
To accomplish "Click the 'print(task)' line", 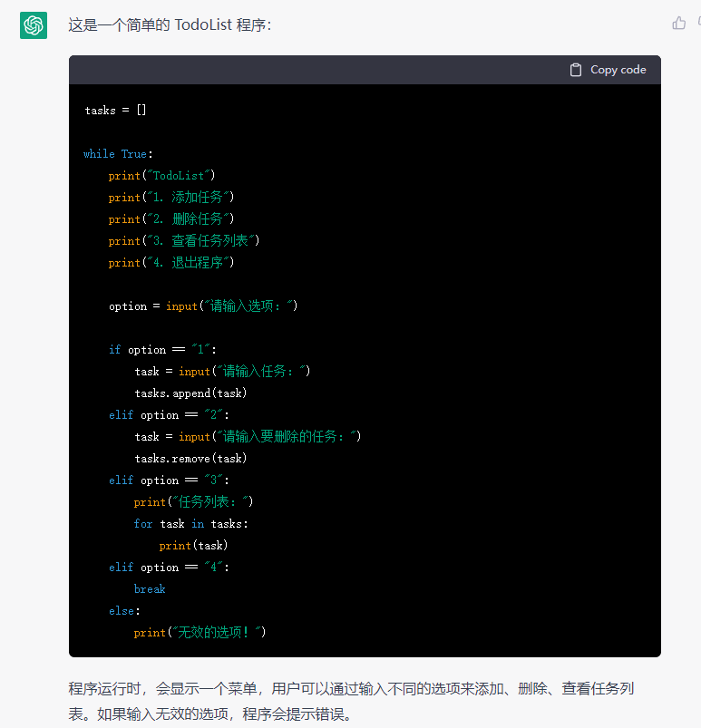I will (193, 546).
